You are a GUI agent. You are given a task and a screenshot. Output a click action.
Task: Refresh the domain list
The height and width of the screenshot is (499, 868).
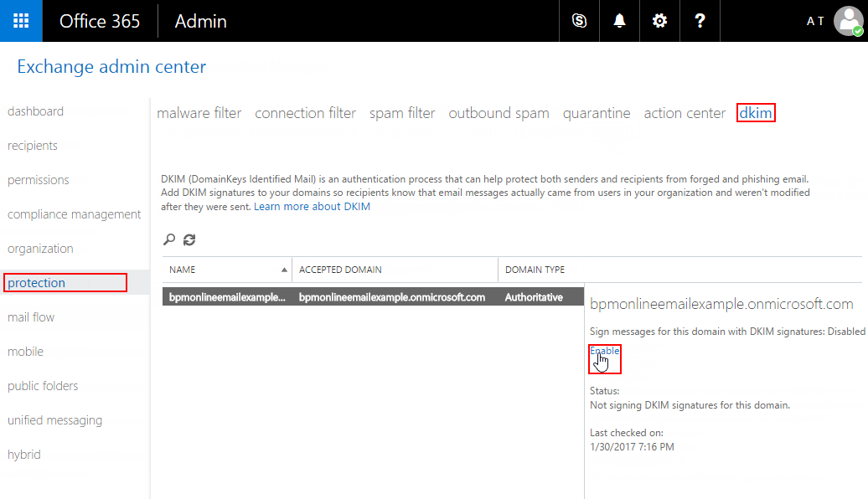188,239
